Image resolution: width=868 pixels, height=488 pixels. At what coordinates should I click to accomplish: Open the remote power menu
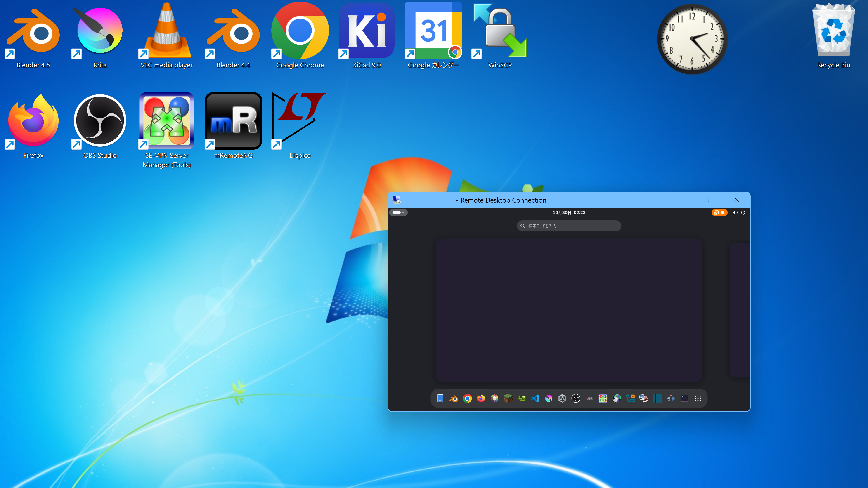point(743,212)
